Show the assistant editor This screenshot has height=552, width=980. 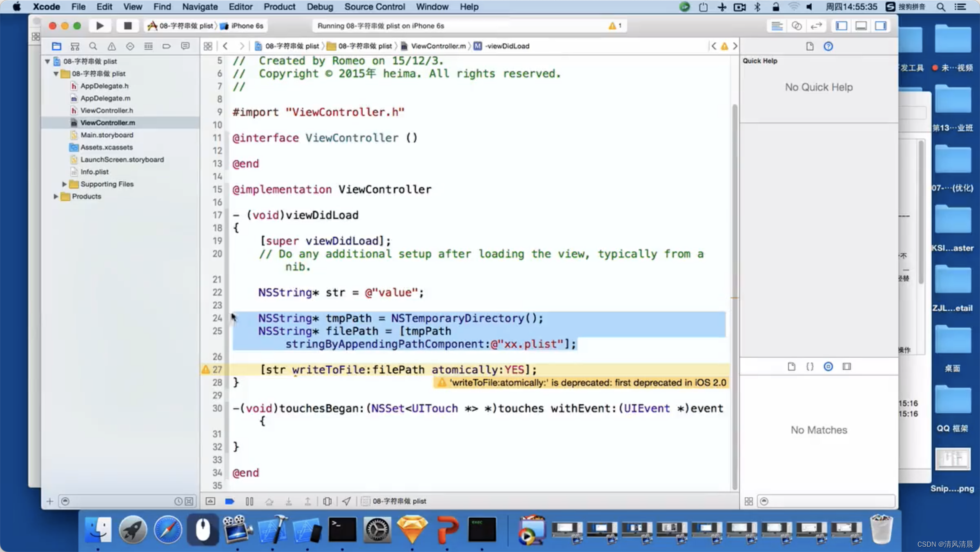tap(797, 26)
